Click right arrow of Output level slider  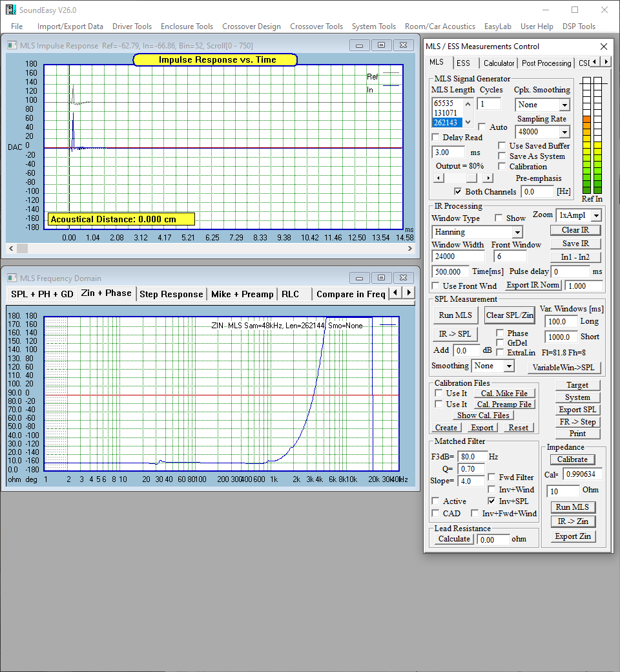(488, 178)
